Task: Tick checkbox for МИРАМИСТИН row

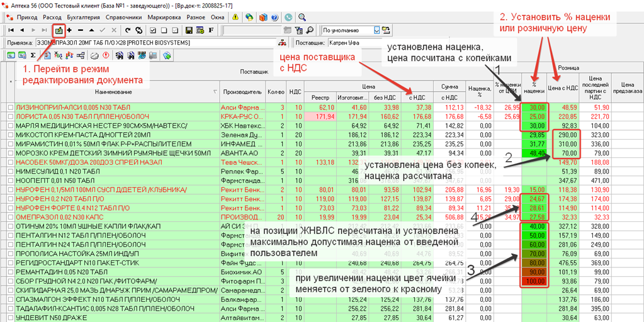Action: 10,143
